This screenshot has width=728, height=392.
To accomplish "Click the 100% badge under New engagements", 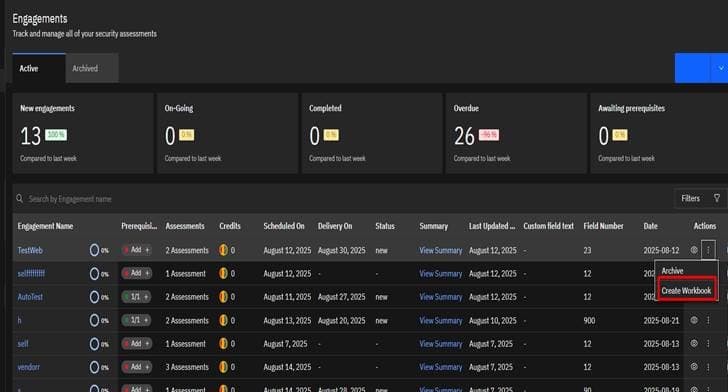I will coord(56,135).
